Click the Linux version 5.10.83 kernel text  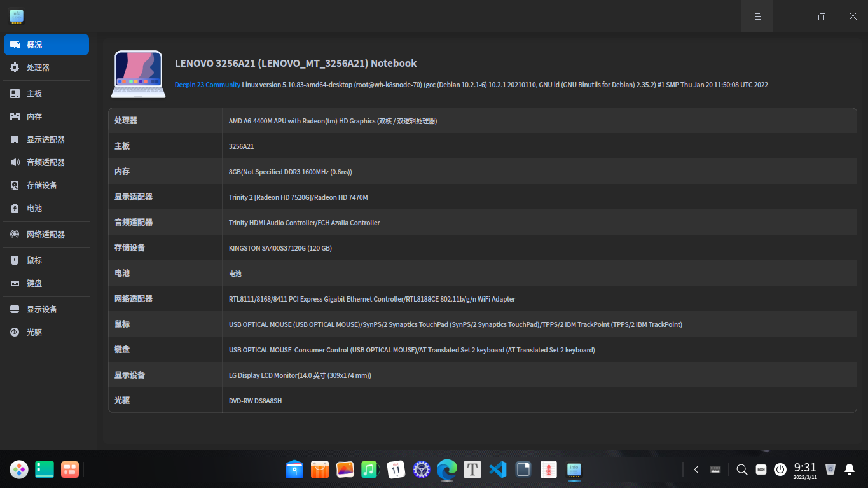(505, 85)
